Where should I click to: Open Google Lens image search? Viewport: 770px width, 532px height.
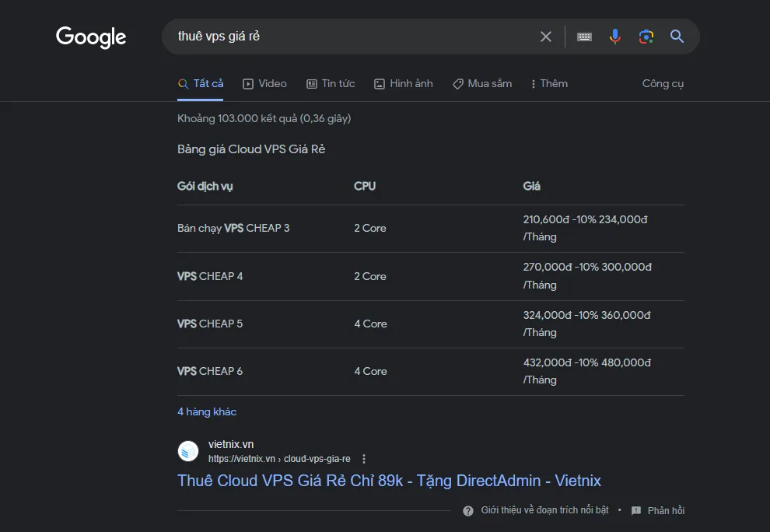click(x=646, y=37)
